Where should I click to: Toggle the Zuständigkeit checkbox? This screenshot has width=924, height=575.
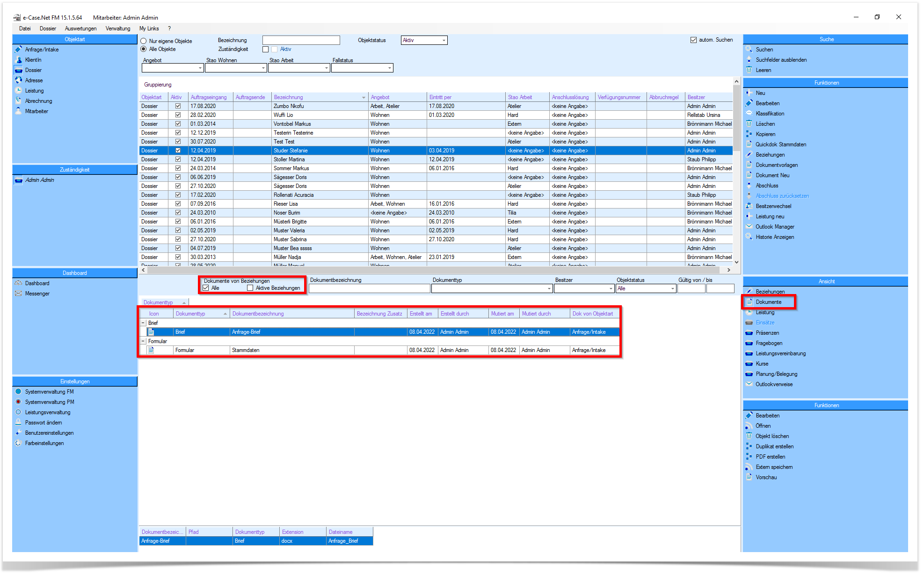click(x=266, y=49)
